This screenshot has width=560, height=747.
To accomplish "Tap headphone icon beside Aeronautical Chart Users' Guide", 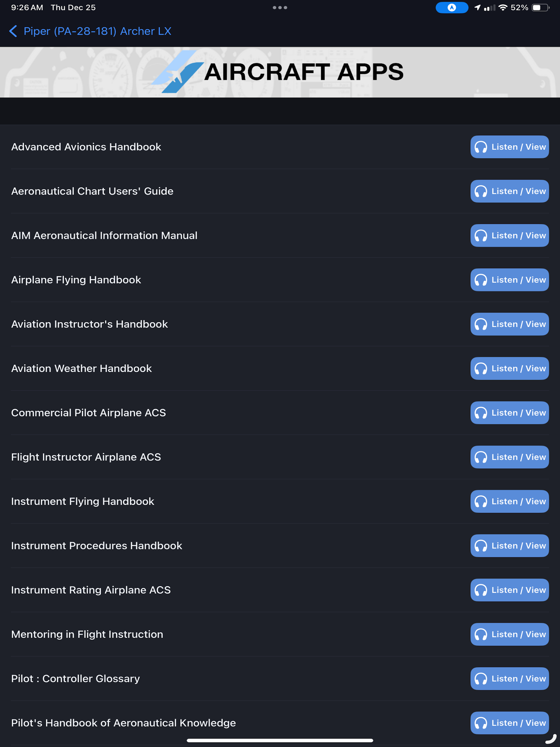I will (x=481, y=191).
